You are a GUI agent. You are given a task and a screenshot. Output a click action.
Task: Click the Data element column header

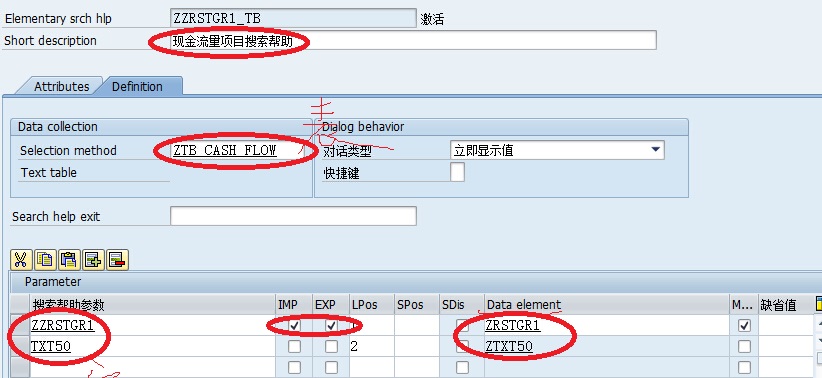[607, 305]
